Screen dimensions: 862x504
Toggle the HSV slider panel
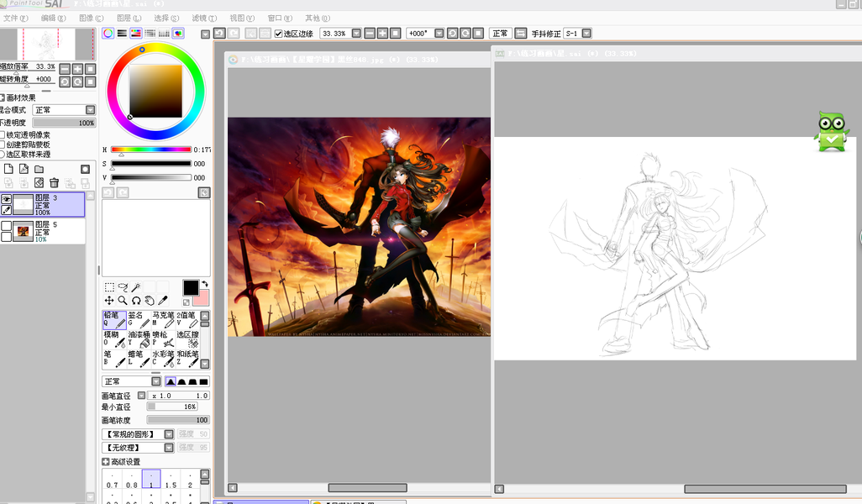(x=136, y=34)
